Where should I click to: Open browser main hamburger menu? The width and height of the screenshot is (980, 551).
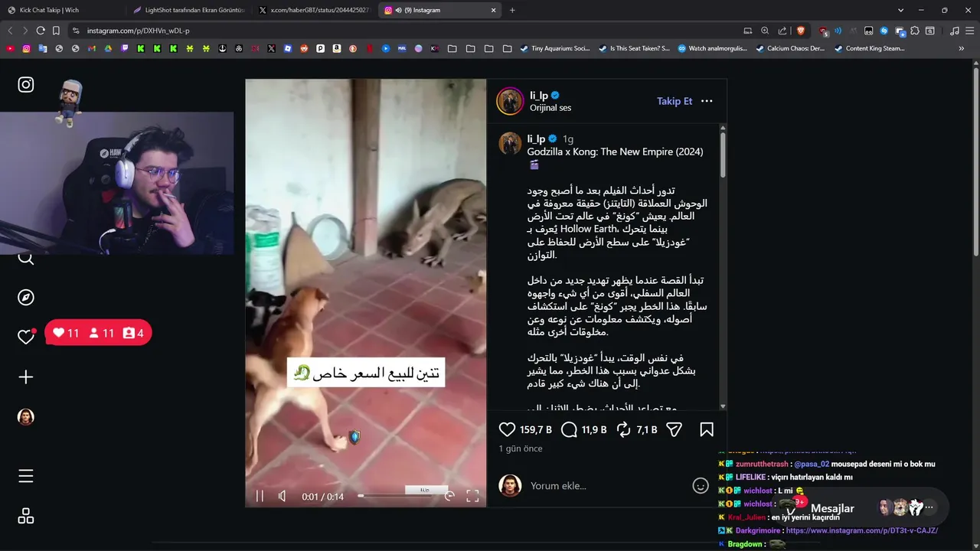(970, 31)
